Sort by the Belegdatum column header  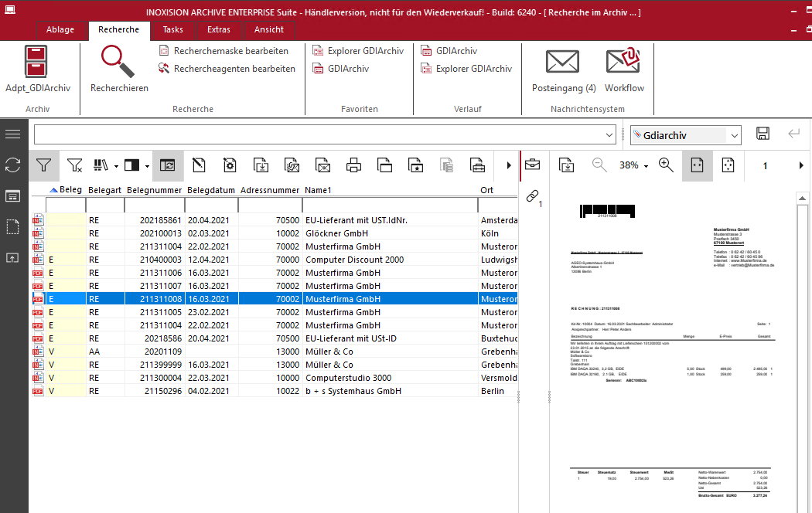pos(210,189)
